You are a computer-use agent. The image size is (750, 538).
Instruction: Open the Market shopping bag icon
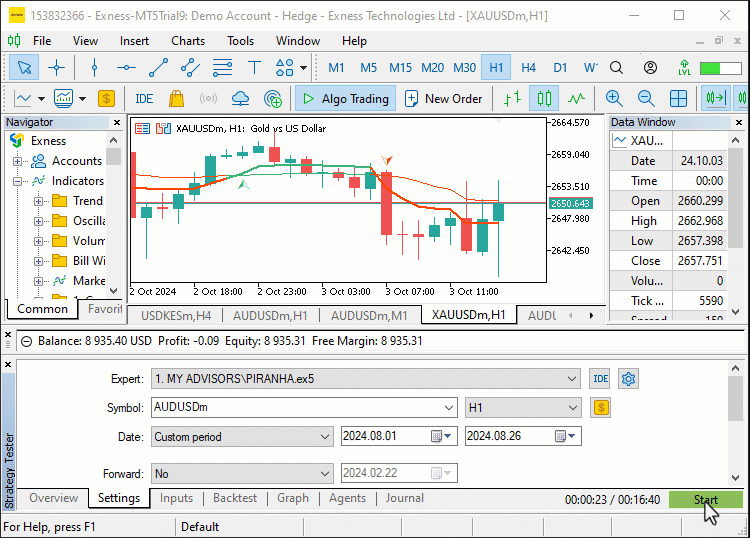(176, 99)
